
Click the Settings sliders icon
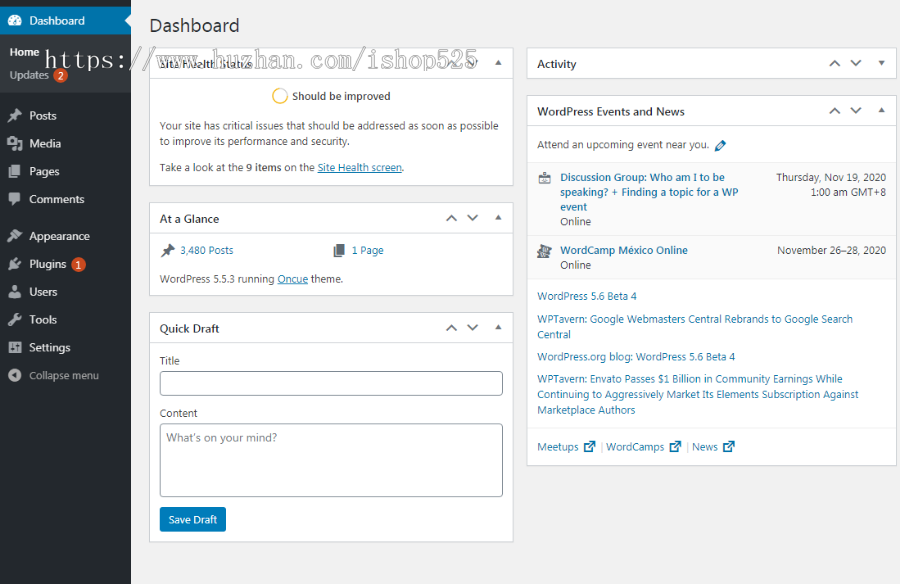15,347
